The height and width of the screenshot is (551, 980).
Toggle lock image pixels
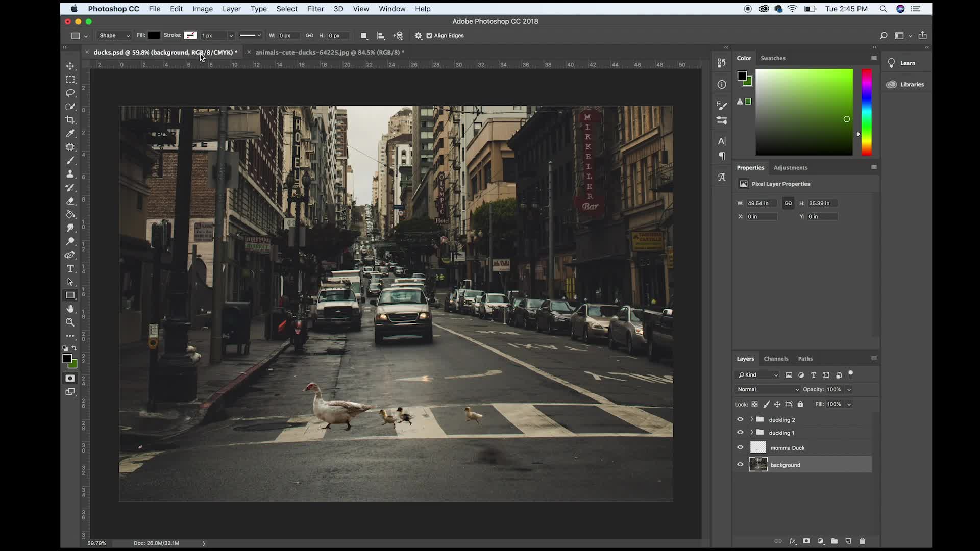pyautogui.click(x=766, y=404)
